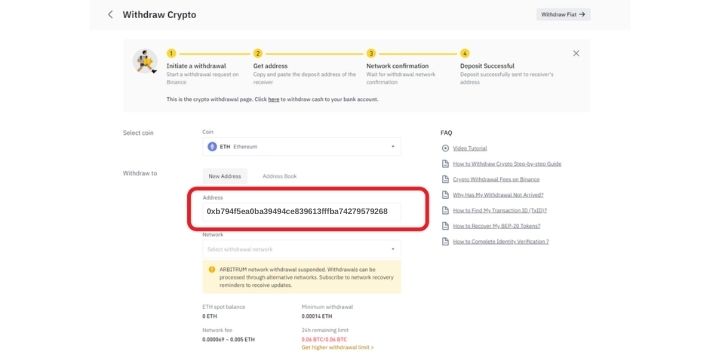Click document icon beside Crypto Withdrawal Fees
Viewport: 720px width, 360px height.
(444, 180)
